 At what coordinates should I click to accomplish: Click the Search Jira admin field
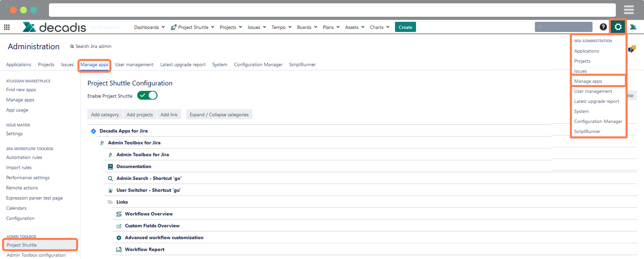click(x=93, y=46)
